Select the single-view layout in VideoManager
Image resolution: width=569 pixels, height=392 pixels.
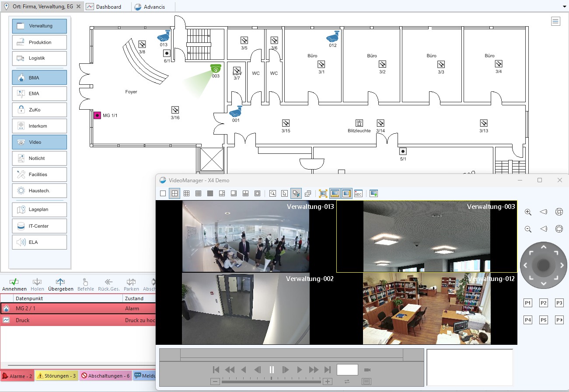(163, 193)
